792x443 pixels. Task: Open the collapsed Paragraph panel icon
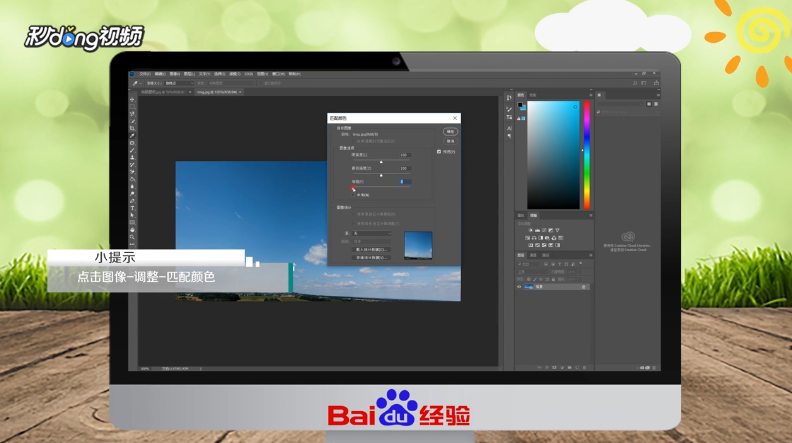[x=509, y=136]
